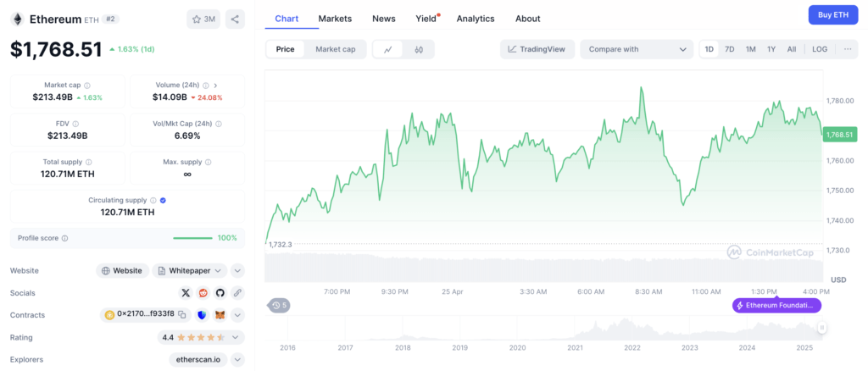Toggle LOG scale on chart

pyautogui.click(x=820, y=49)
